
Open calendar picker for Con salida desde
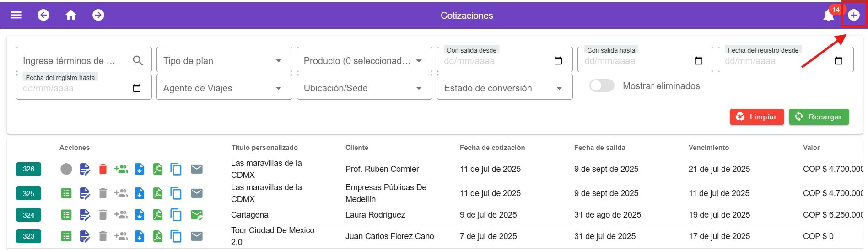pyautogui.click(x=558, y=61)
